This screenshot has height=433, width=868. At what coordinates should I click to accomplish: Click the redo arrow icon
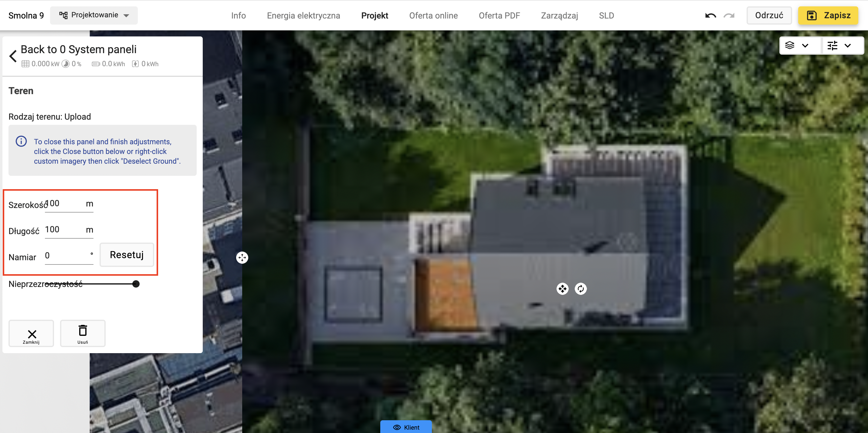729,15
